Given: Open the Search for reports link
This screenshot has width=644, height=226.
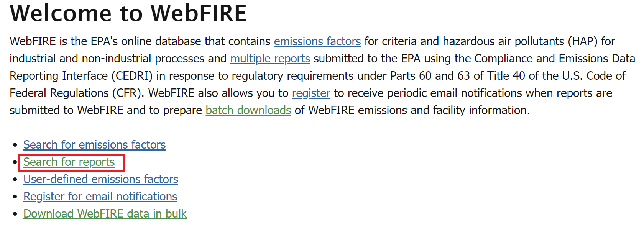Looking at the screenshot, I should (69, 162).
